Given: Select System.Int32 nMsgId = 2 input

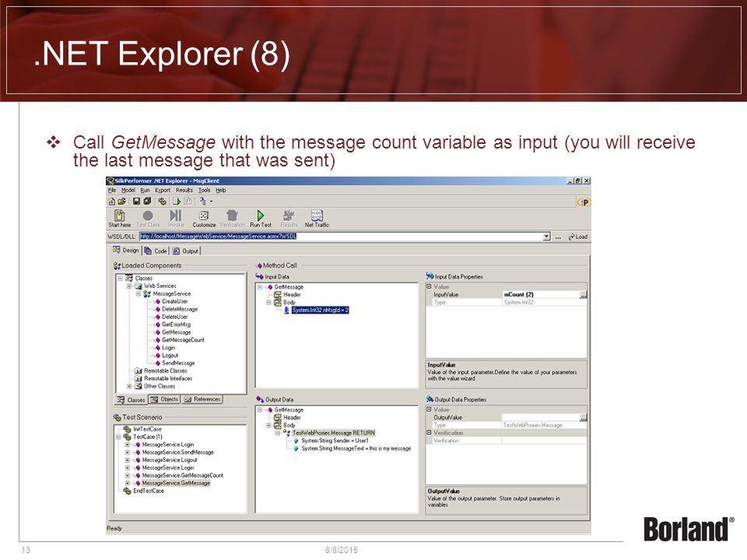Looking at the screenshot, I should pyautogui.click(x=320, y=310).
